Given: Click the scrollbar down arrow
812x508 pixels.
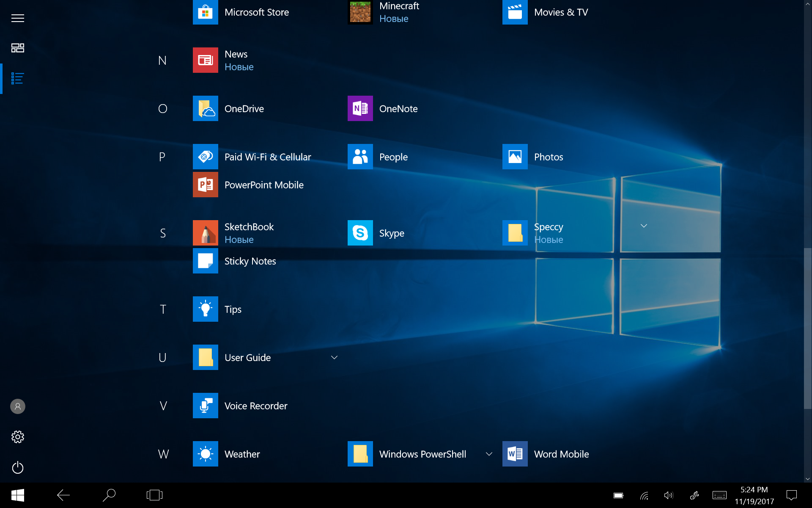Looking at the screenshot, I should click(808, 479).
